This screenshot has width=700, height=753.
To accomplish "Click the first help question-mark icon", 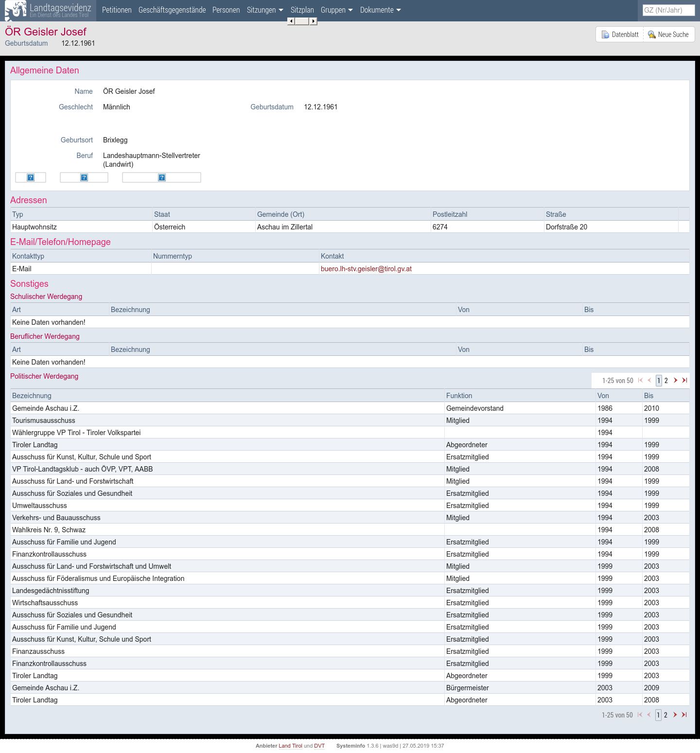I will [31, 177].
